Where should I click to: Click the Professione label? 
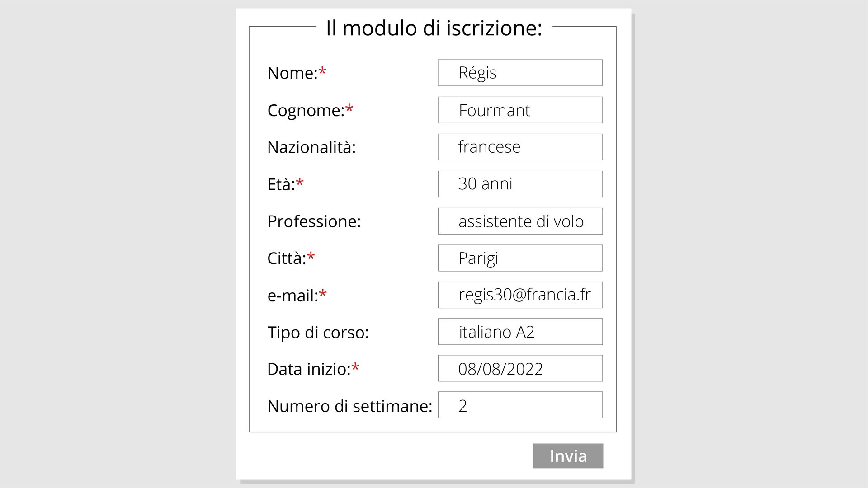coord(314,221)
